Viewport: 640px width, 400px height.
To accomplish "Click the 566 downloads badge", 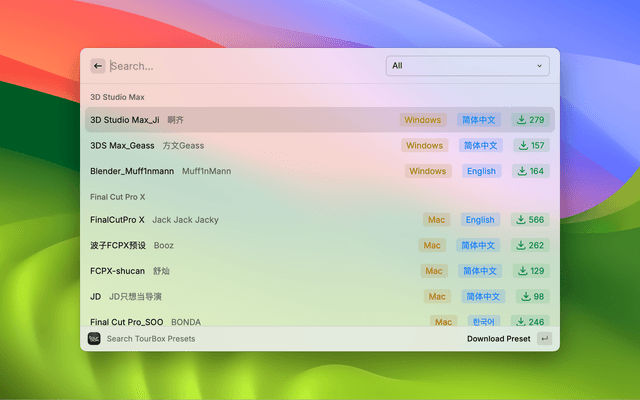I will click(530, 220).
